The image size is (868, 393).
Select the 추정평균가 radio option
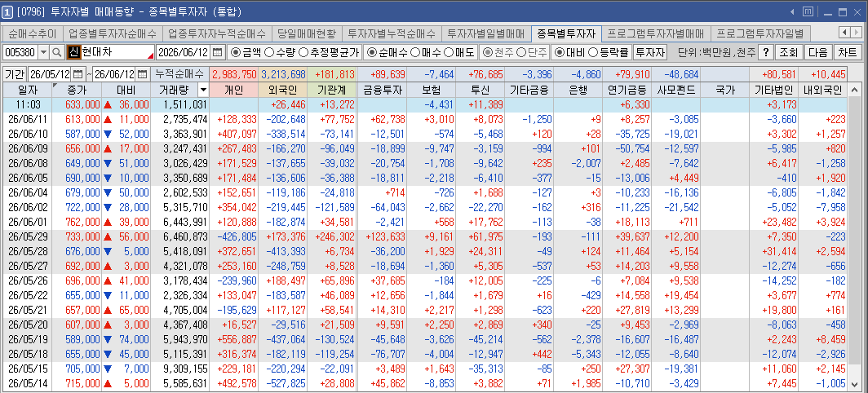pos(303,52)
